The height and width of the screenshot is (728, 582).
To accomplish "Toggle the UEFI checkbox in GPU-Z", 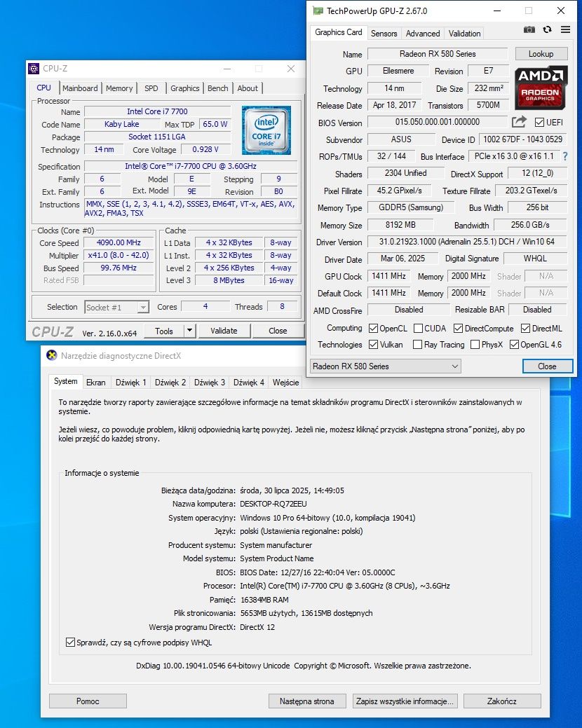I will coord(539,123).
